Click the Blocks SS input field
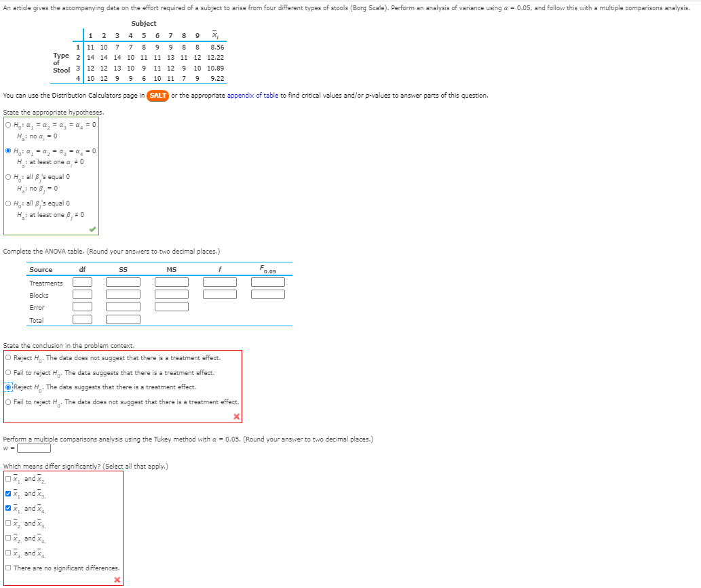 tap(123, 294)
